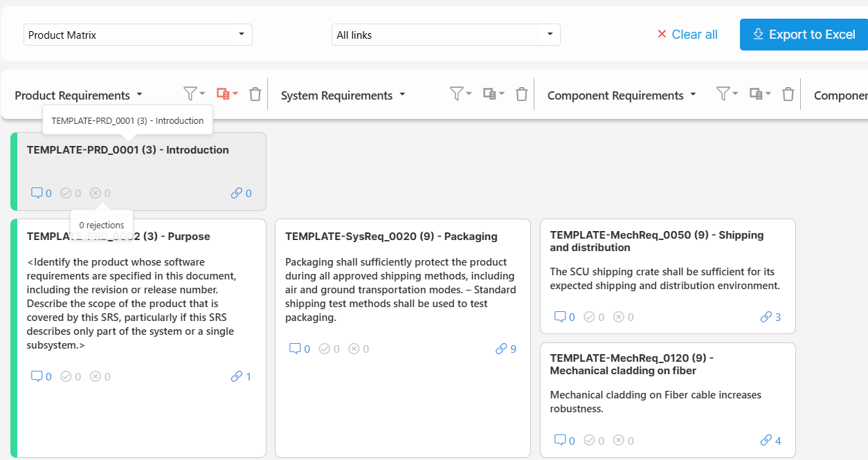This screenshot has width=868, height=460.
Task: Click Export to Excel button
Action: point(804,35)
